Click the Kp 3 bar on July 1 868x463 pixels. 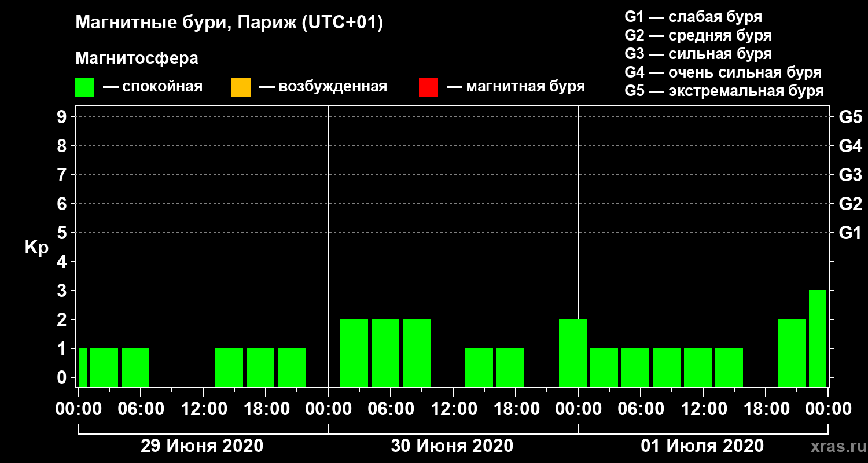coord(818,339)
